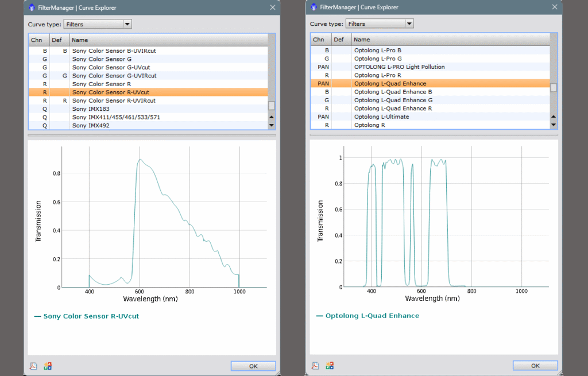Select the highlighted Optolong L-Quad Enhance list row
Image resolution: width=588 pixels, height=376 pixels.
pos(431,84)
